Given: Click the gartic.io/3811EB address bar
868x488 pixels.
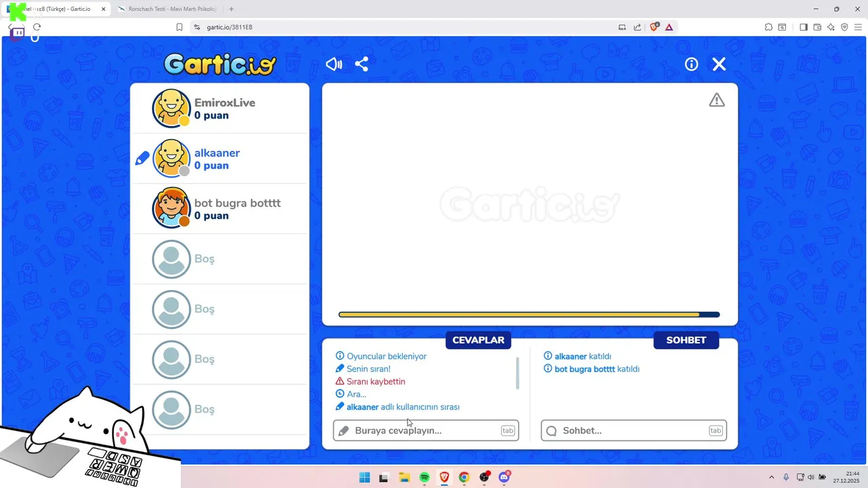Looking at the screenshot, I should [229, 27].
